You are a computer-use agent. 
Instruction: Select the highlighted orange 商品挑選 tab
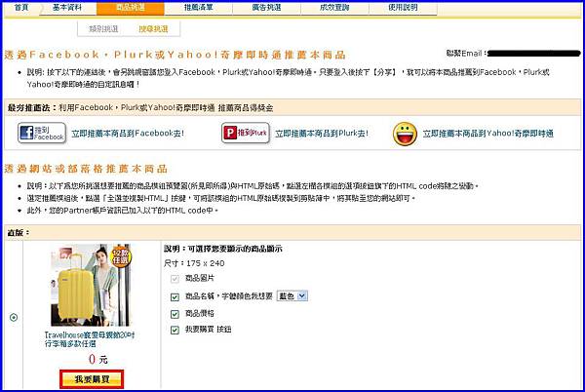coord(131,8)
